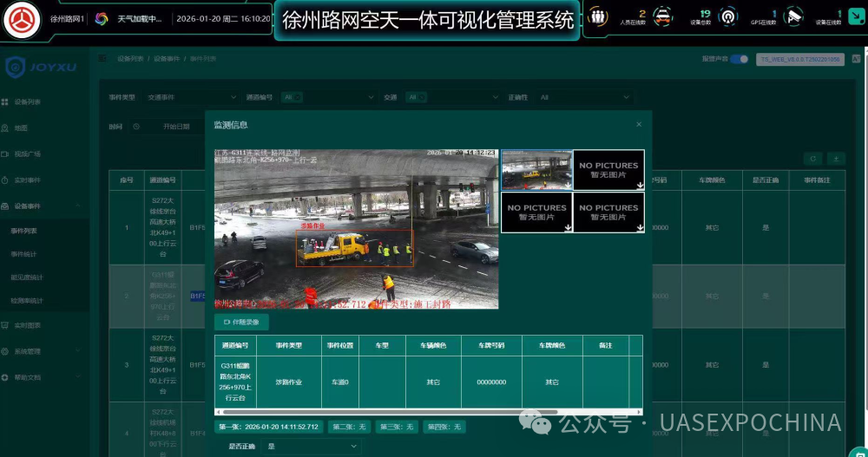Click the surveillance camera icon in header

[x=793, y=17]
